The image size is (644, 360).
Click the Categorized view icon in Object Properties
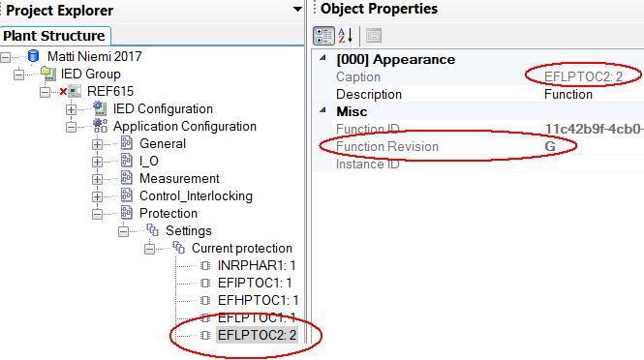pos(323,36)
